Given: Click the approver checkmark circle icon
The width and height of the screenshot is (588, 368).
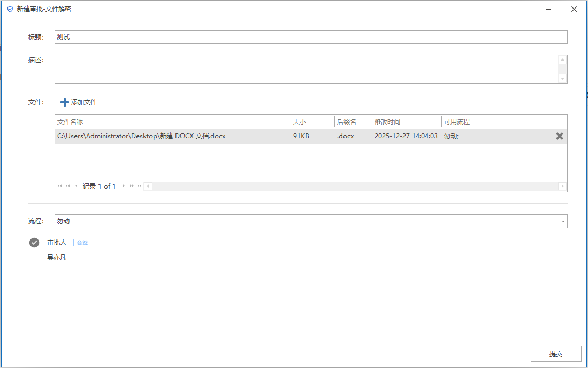Looking at the screenshot, I should 34,243.
